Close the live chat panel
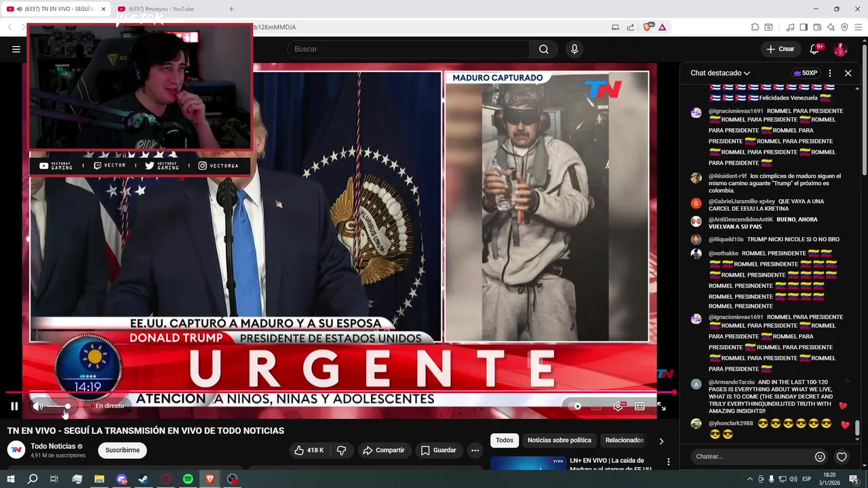 point(848,73)
